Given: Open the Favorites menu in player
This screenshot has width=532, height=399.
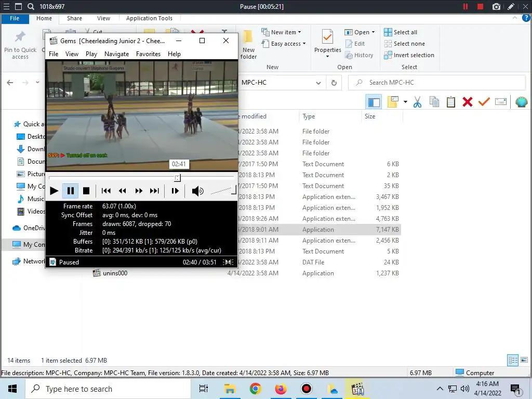Looking at the screenshot, I should tap(148, 54).
